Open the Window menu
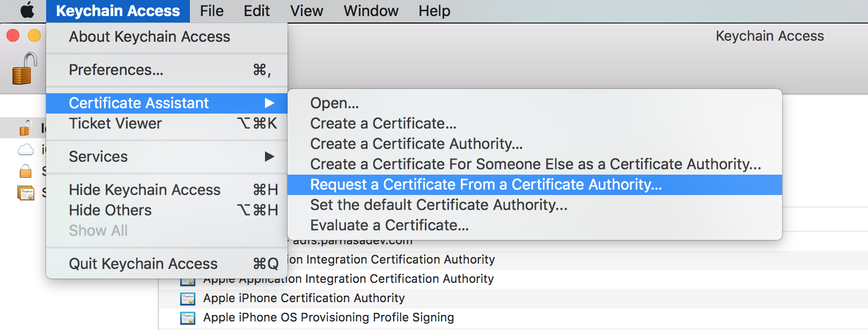The height and width of the screenshot is (330, 868). [371, 11]
